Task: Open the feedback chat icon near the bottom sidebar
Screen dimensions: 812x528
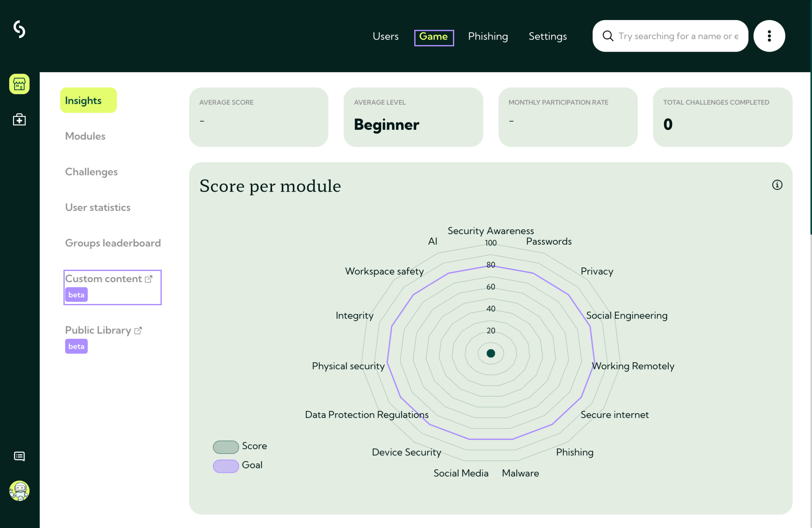Action: pyautogui.click(x=19, y=456)
